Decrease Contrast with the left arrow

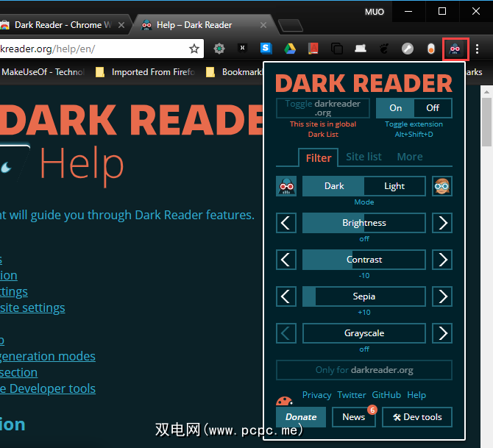[286, 260]
